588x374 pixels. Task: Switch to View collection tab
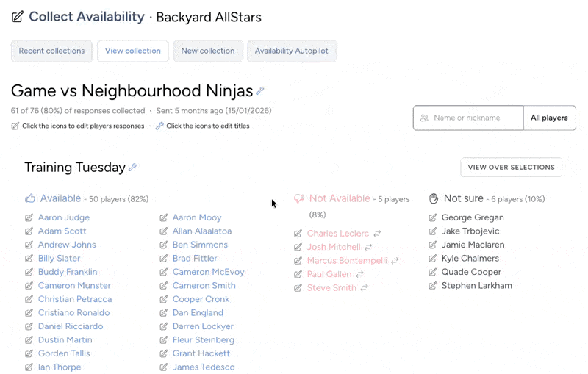point(133,51)
